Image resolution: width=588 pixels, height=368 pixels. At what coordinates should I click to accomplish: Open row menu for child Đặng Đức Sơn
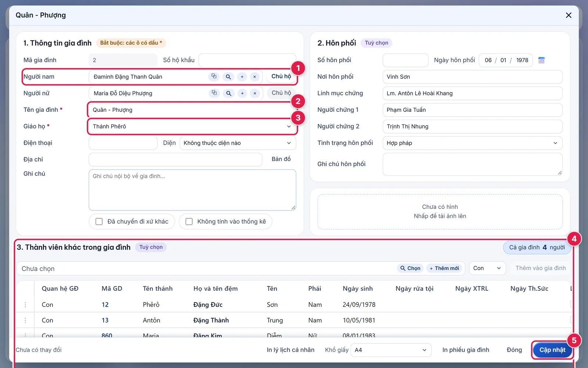click(x=25, y=305)
